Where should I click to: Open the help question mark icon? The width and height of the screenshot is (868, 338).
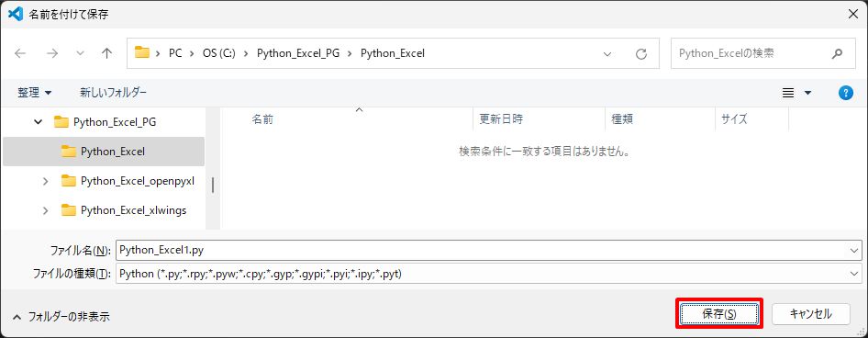tap(845, 93)
